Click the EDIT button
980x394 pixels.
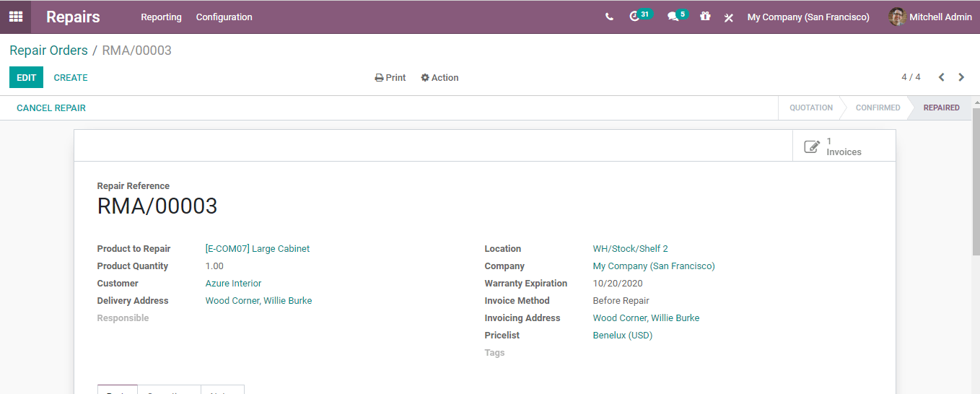click(x=26, y=77)
